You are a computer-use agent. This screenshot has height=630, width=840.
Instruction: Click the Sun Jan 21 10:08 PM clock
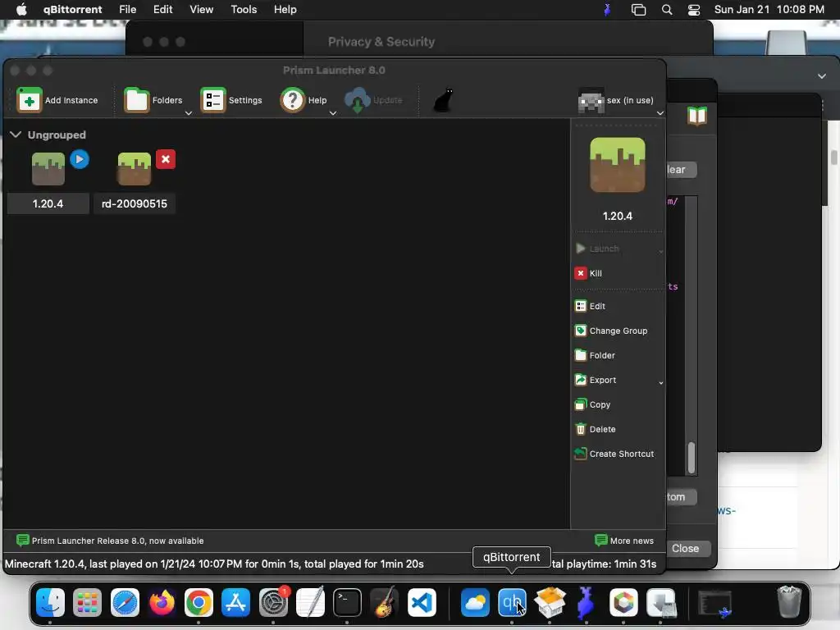(x=769, y=10)
